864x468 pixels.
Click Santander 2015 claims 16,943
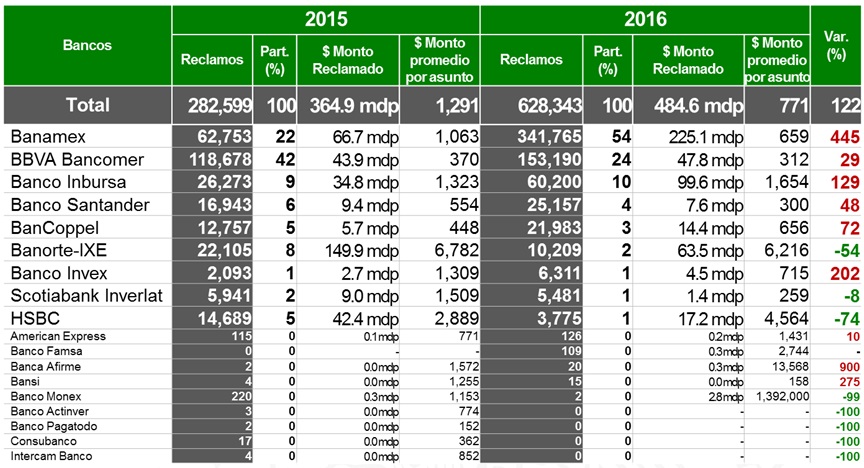224,205
